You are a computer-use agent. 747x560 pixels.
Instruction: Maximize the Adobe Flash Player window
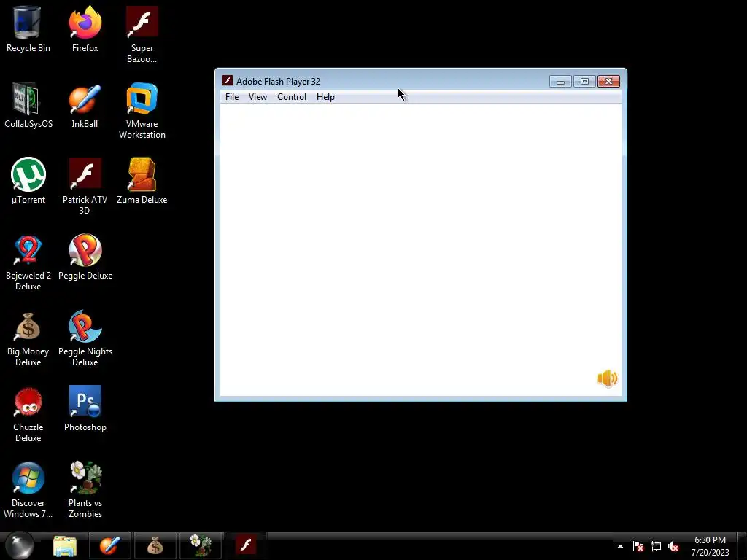pos(584,82)
